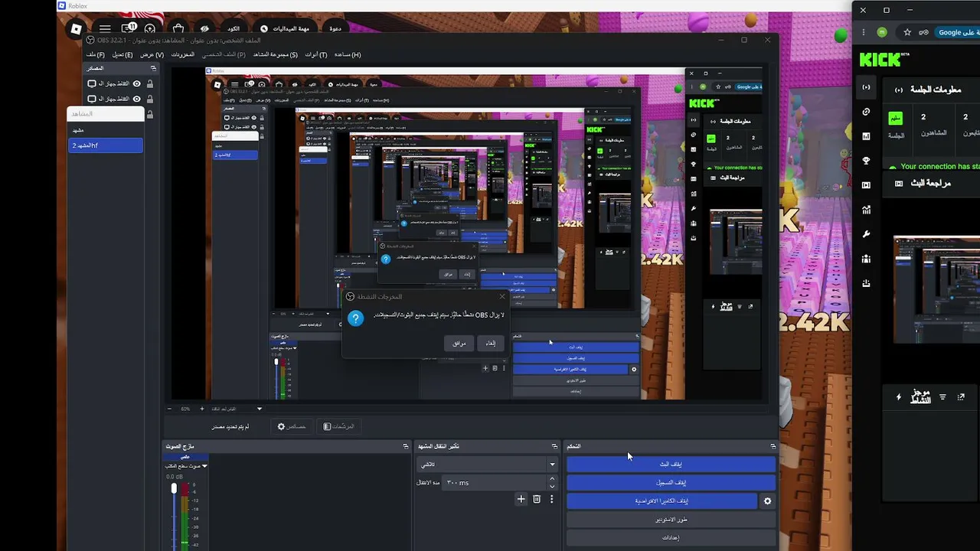Open Roblox chat with 11 notifications
Image resolution: width=980 pixels, height=551 pixels.
(x=129, y=28)
